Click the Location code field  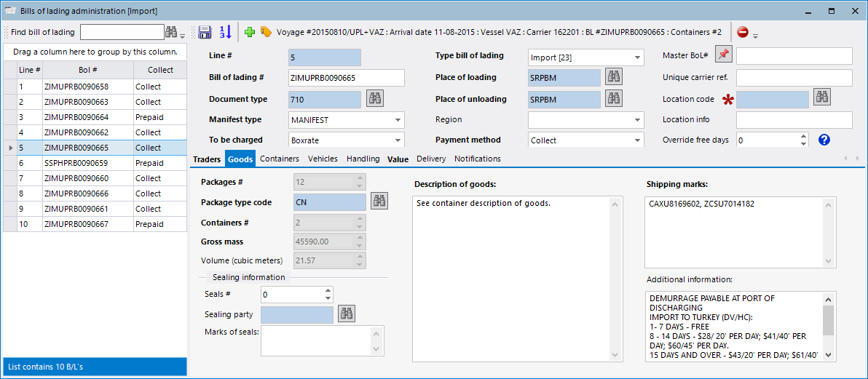pyautogui.click(x=773, y=100)
